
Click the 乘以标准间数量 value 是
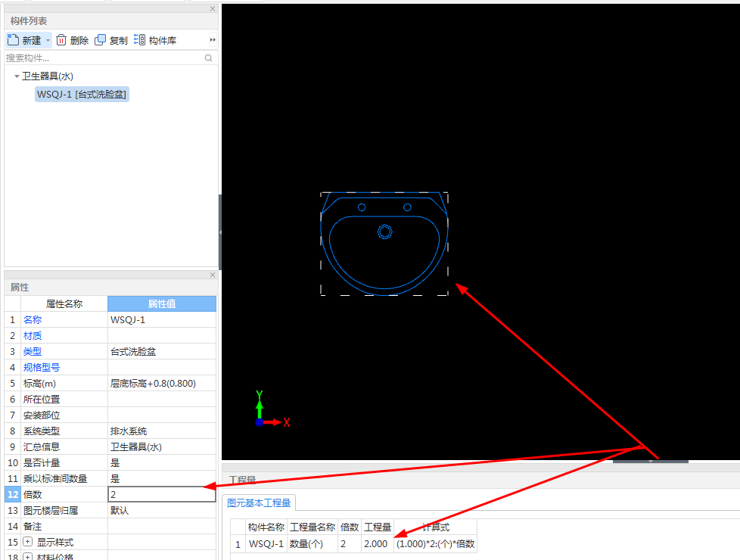162,479
